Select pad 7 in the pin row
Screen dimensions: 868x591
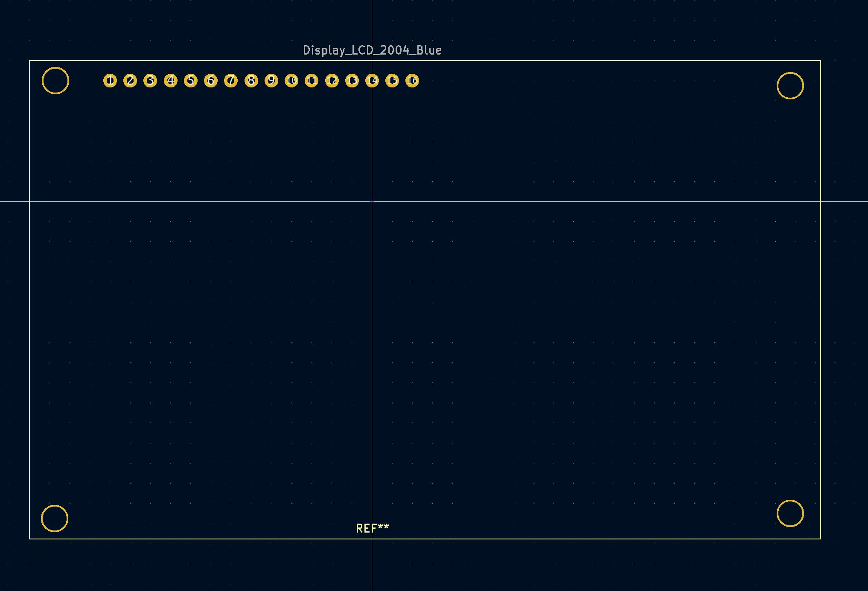pos(231,81)
